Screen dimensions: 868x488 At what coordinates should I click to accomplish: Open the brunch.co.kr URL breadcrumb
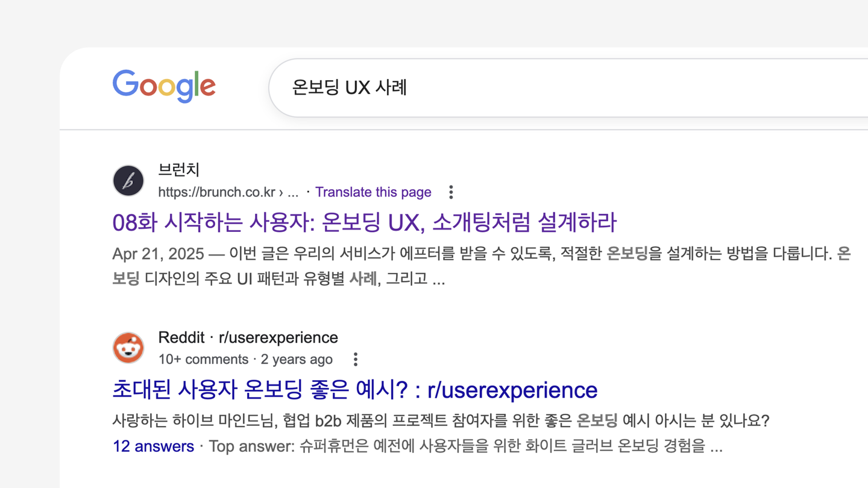point(216,192)
